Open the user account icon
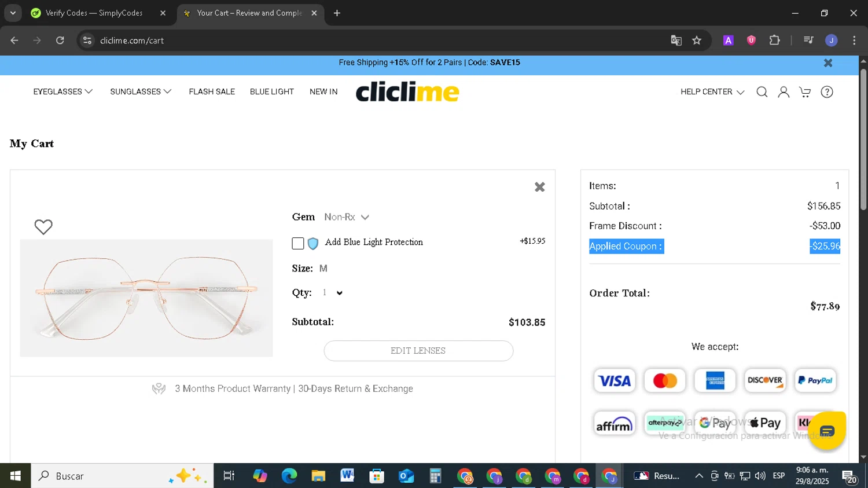The height and width of the screenshot is (488, 868). pyautogui.click(x=784, y=92)
